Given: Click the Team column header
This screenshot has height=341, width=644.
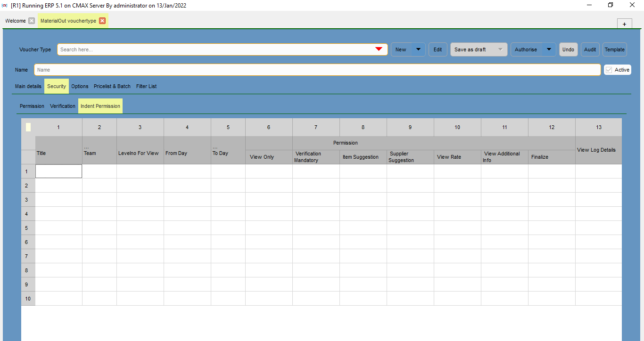Looking at the screenshot, I should [99, 150].
